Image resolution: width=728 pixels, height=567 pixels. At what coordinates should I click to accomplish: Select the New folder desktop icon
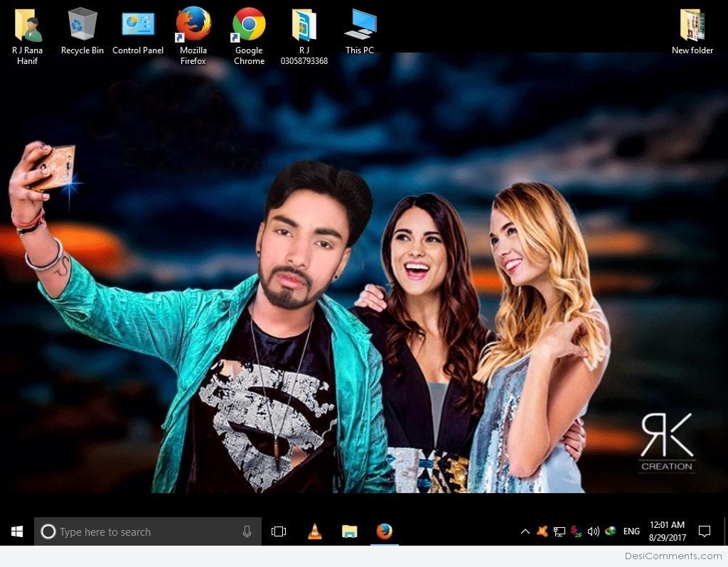pyautogui.click(x=692, y=31)
